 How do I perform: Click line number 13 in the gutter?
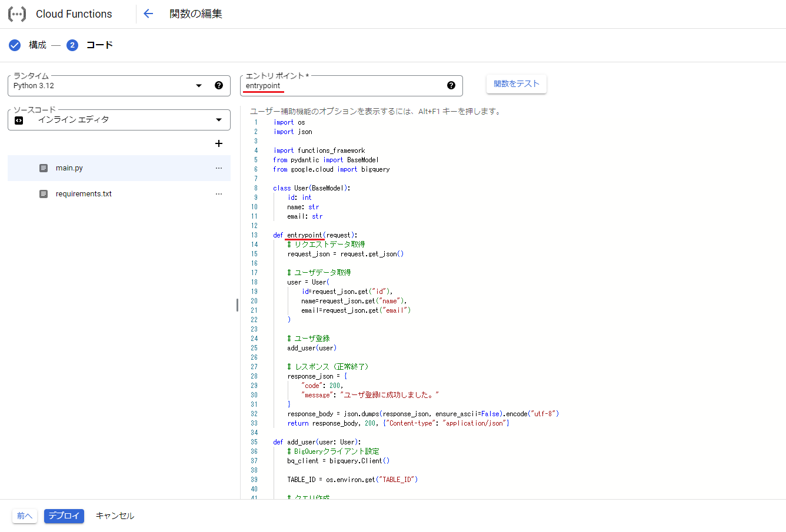click(254, 235)
